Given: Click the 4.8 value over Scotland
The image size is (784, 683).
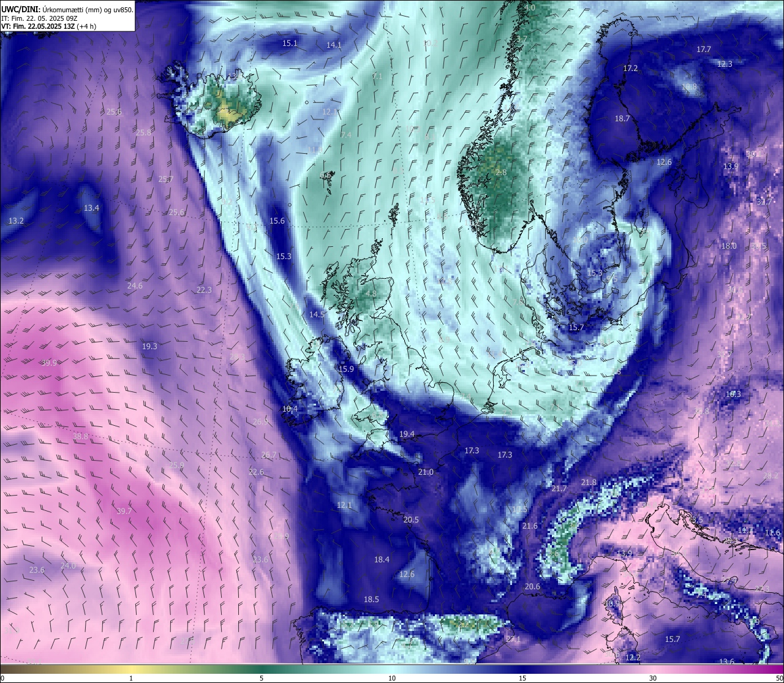Looking at the screenshot, I should 371,294.
